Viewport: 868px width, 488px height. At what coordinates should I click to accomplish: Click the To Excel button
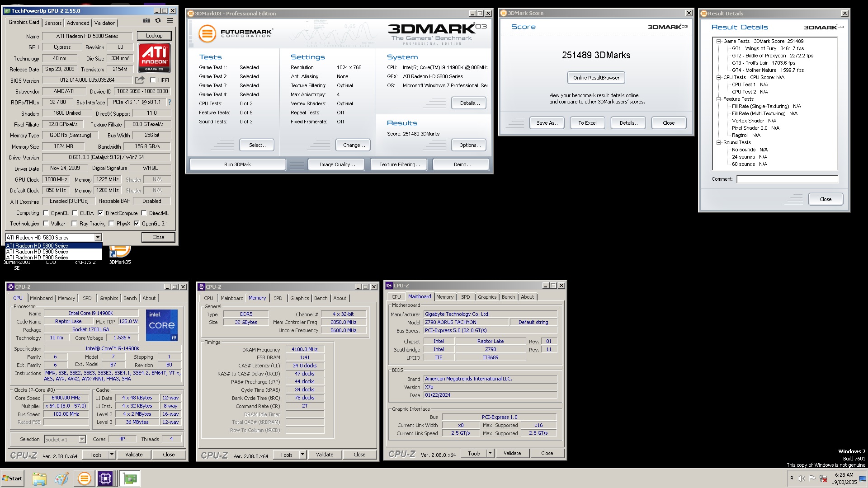[x=587, y=123]
